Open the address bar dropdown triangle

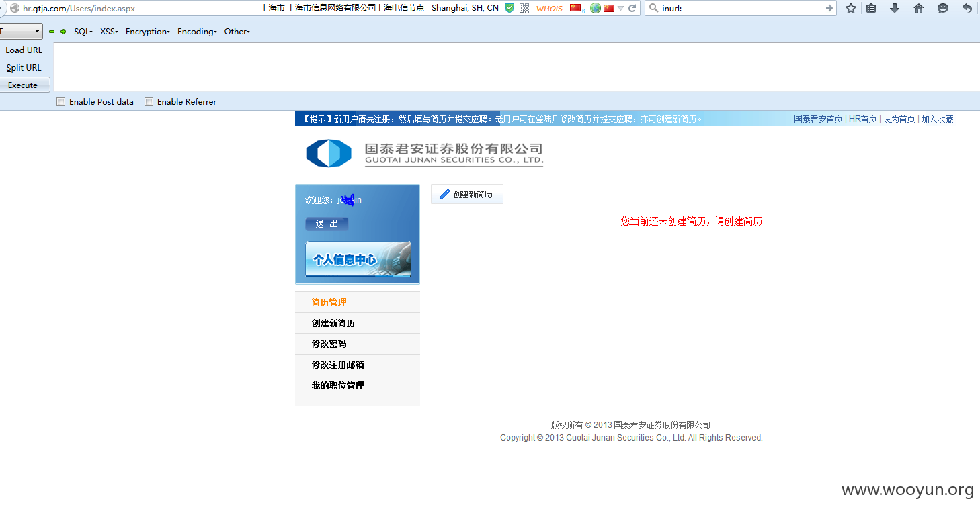[x=620, y=9]
